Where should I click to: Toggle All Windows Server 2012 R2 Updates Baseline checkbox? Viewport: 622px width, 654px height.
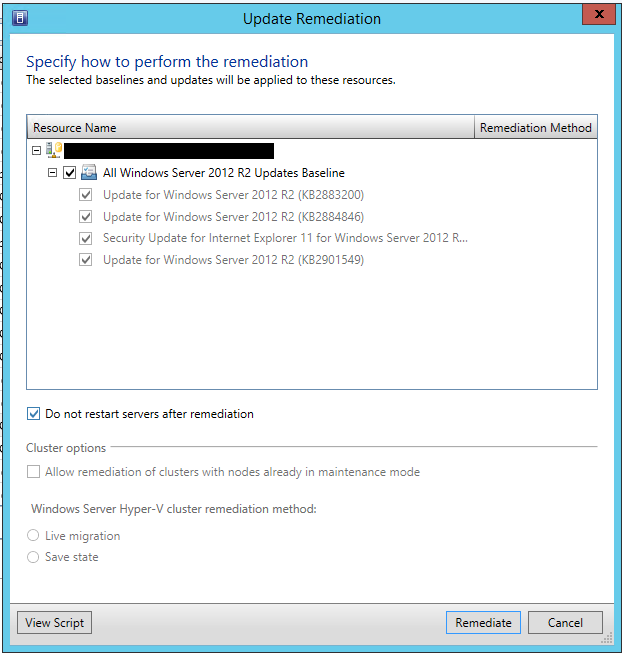click(70, 173)
